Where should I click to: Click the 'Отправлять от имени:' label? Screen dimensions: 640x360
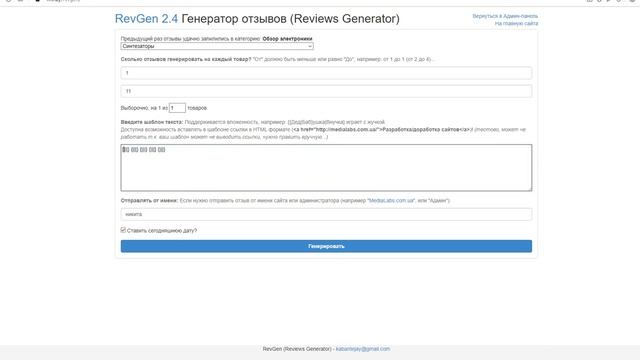pos(149,200)
